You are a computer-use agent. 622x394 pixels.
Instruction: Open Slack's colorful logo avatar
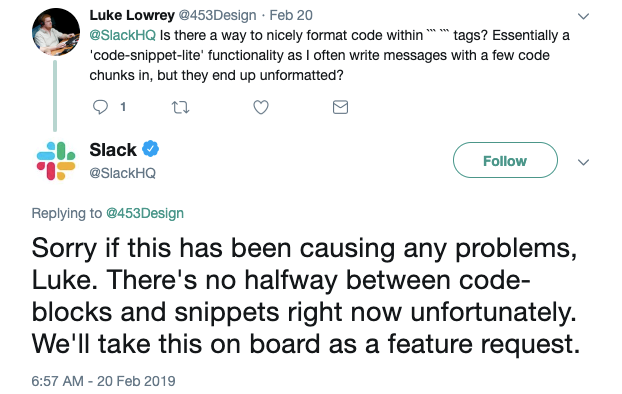(56, 161)
